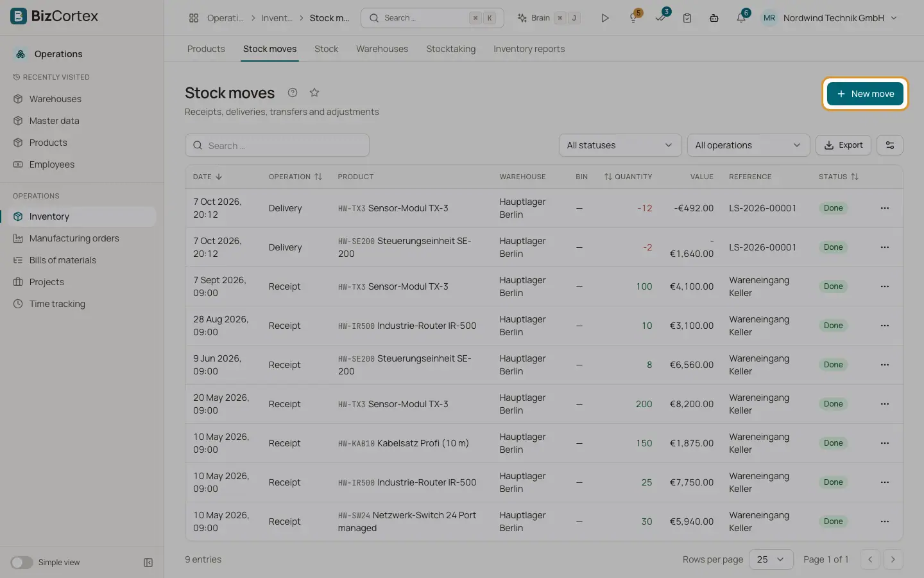Open row actions for the 28 Aug 2026 receipt
This screenshot has width=924, height=578.
point(885,326)
